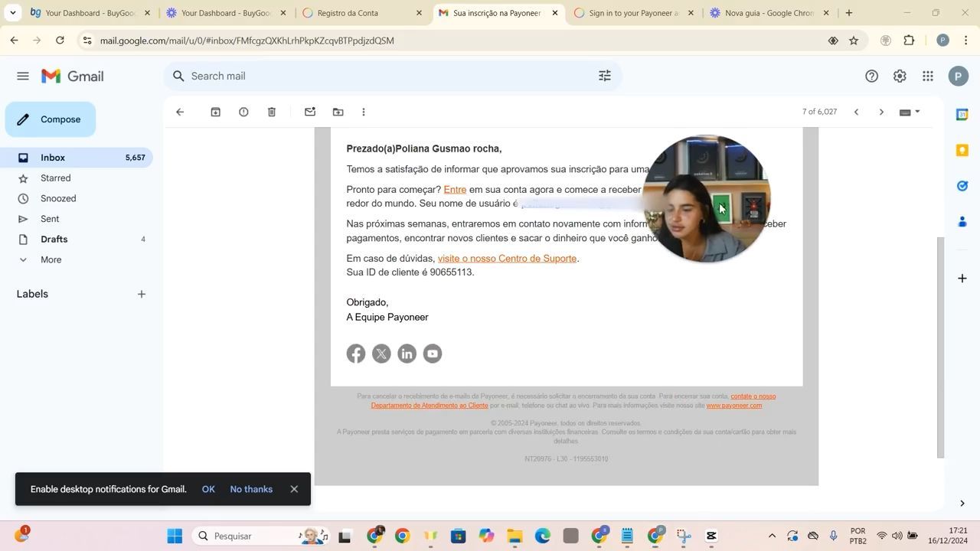Screen dimensions: 980x551
Task: Open Gmail main menu hamburger icon
Action: point(23,76)
